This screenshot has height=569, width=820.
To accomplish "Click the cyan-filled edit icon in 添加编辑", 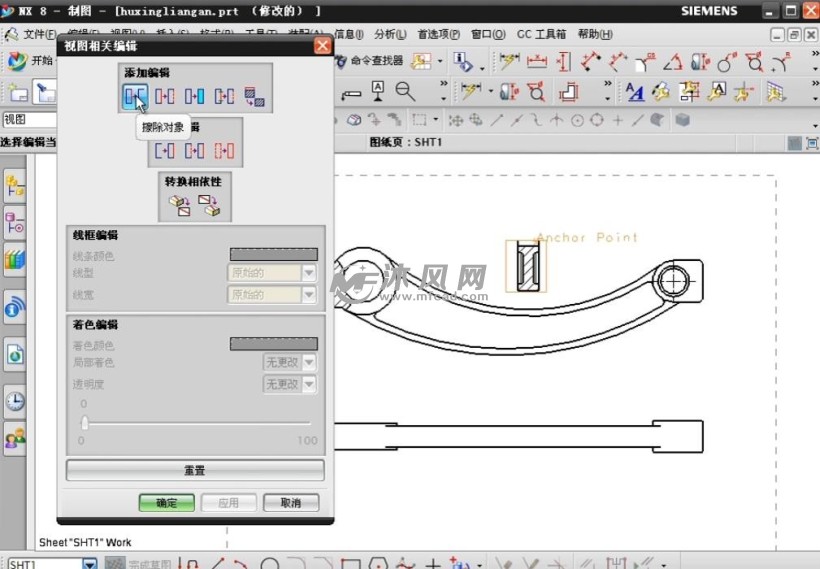I will (x=195, y=96).
